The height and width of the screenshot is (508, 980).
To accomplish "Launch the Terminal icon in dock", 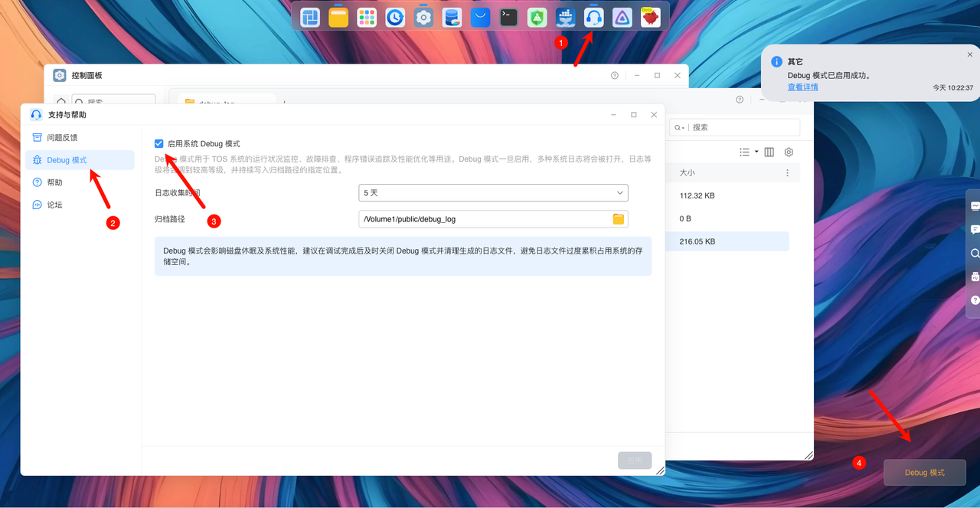I will 508,17.
